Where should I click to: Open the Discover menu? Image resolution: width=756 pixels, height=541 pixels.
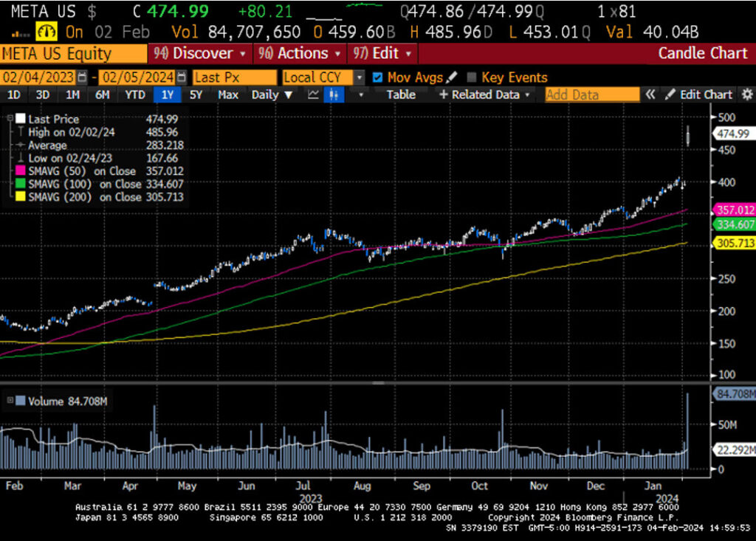[x=200, y=53]
